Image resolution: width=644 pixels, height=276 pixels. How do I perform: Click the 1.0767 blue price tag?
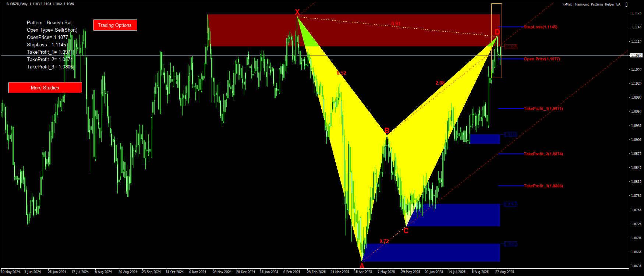click(x=510, y=204)
